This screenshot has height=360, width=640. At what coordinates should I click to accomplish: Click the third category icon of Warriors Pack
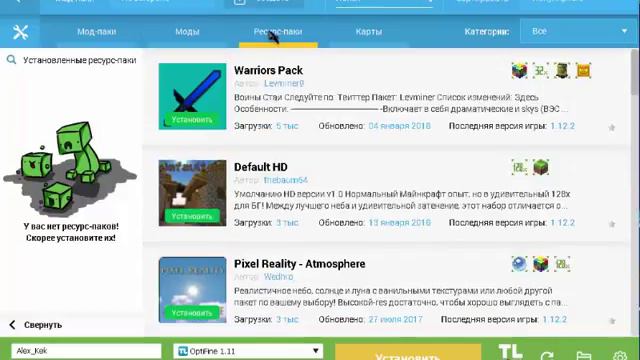tap(562, 71)
